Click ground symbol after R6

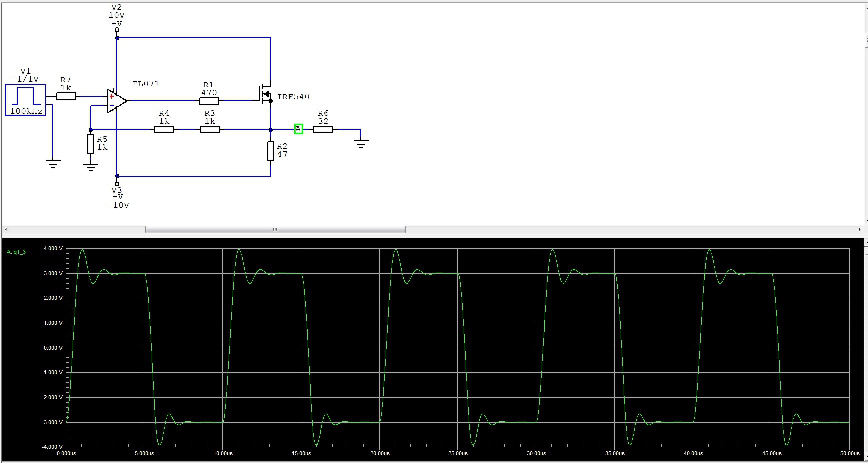pos(361,143)
